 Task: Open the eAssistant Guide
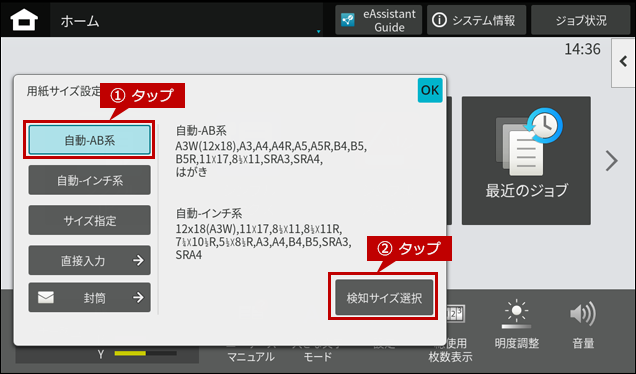[x=378, y=20]
